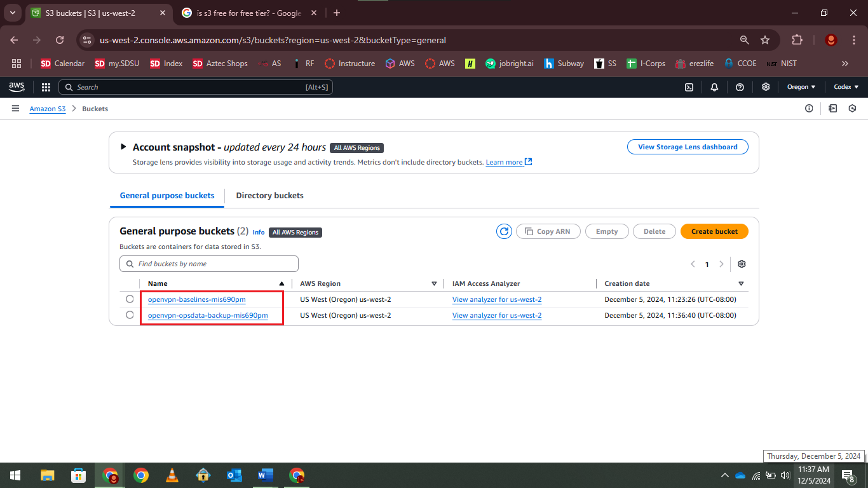868x488 pixels.
Task: Click the Empty bucket button
Action: tap(607, 231)
